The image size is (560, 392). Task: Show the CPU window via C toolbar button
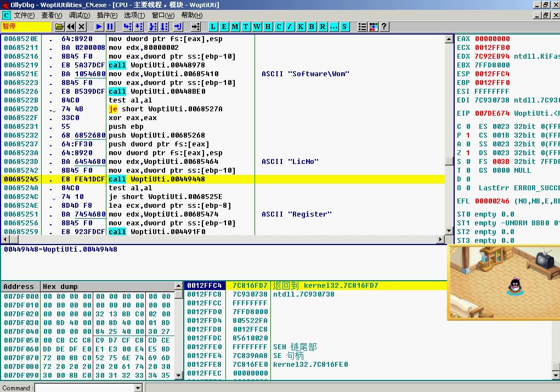[279, 27]
